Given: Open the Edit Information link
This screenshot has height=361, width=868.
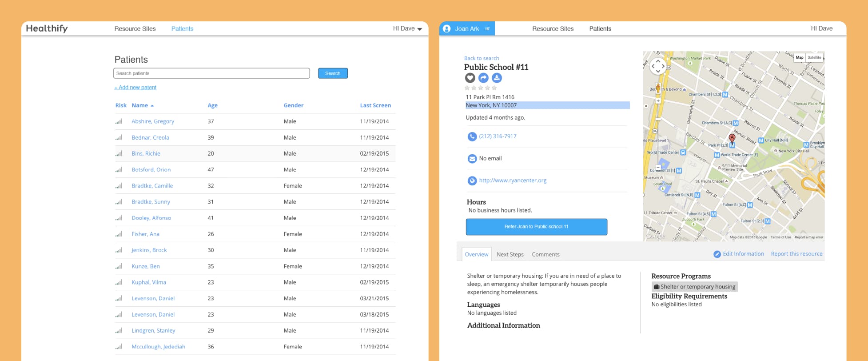Looking at the screenshot, I should 743,254.
